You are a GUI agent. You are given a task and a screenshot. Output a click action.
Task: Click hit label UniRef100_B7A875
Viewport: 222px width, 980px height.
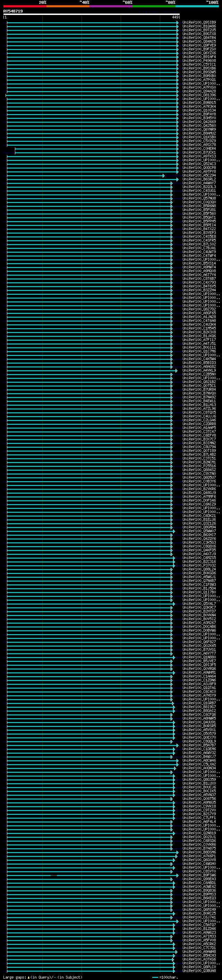[x=199, y=848]
